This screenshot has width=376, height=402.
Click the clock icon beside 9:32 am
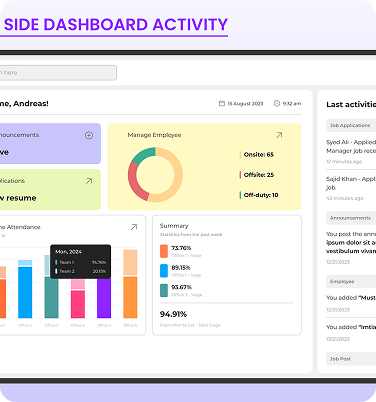tap(277, 104)
